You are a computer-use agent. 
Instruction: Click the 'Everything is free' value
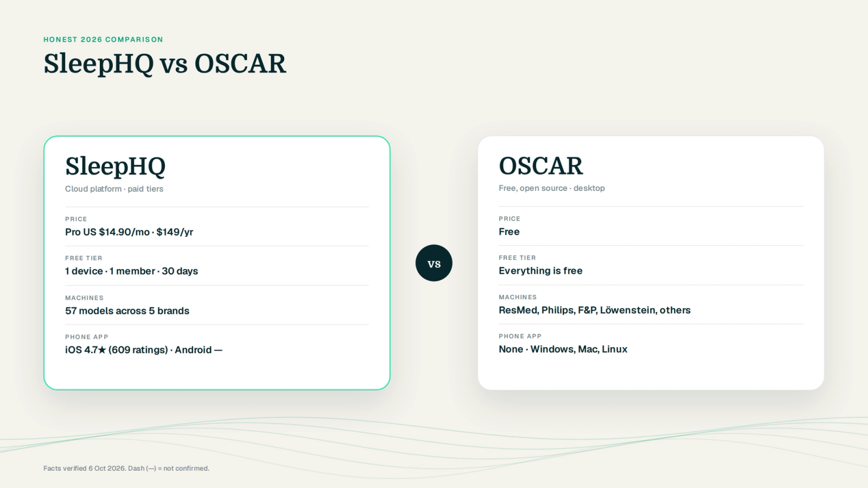540,271
